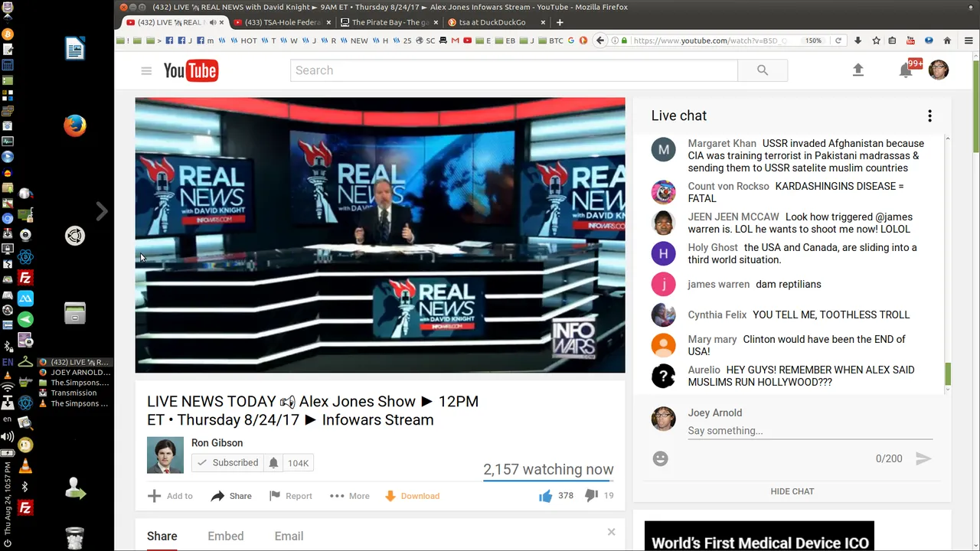
Task: Toggle channel notification bell next to Subscribed
Action: pos(273,463)
